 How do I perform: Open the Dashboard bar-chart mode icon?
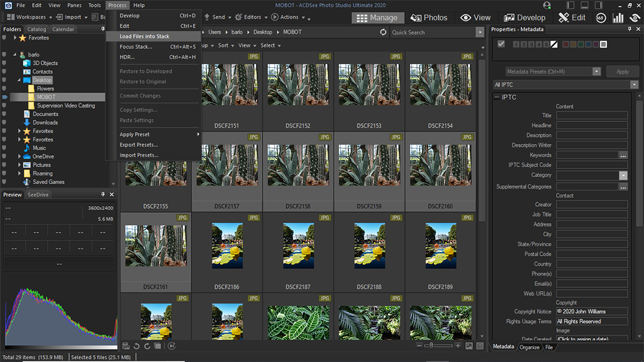pos(618,18)
